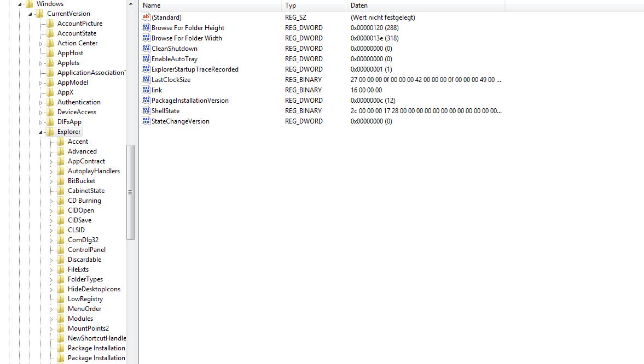Expand the FileExts subkey
644x364 pixels.
click(x=51, y=270)
